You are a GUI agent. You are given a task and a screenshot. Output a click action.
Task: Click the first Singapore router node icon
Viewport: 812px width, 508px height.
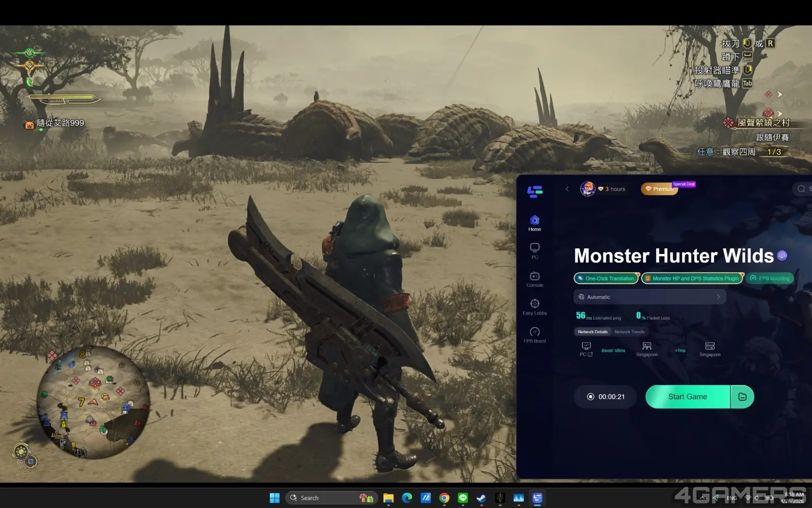point(647,346)
